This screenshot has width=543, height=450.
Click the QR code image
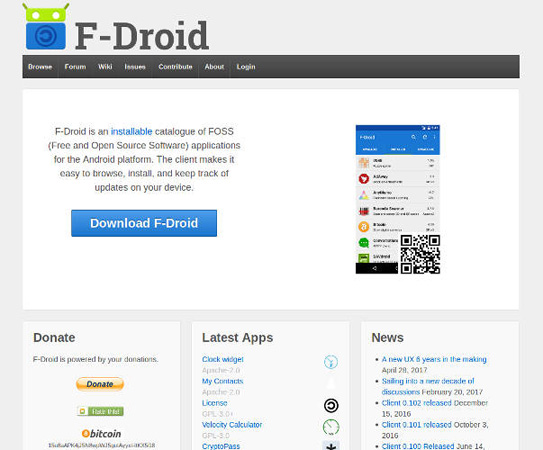(x=420, y=254)
